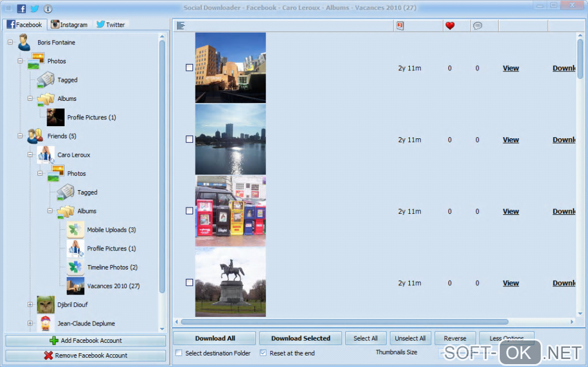Click Caro Leroux's Photos icon

(x=56, y=173)
